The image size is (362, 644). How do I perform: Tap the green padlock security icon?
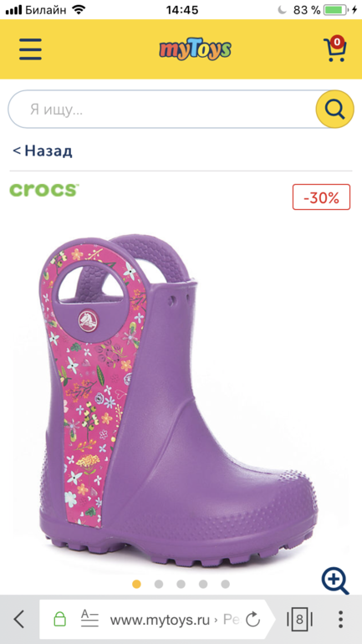point(60,619)
